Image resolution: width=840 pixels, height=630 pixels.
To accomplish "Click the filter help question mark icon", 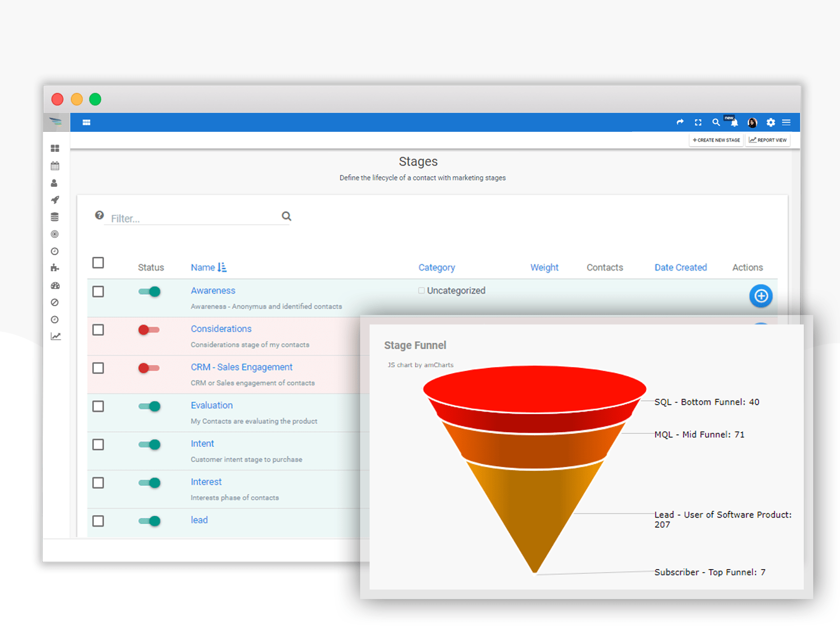I will click(99, 215).
